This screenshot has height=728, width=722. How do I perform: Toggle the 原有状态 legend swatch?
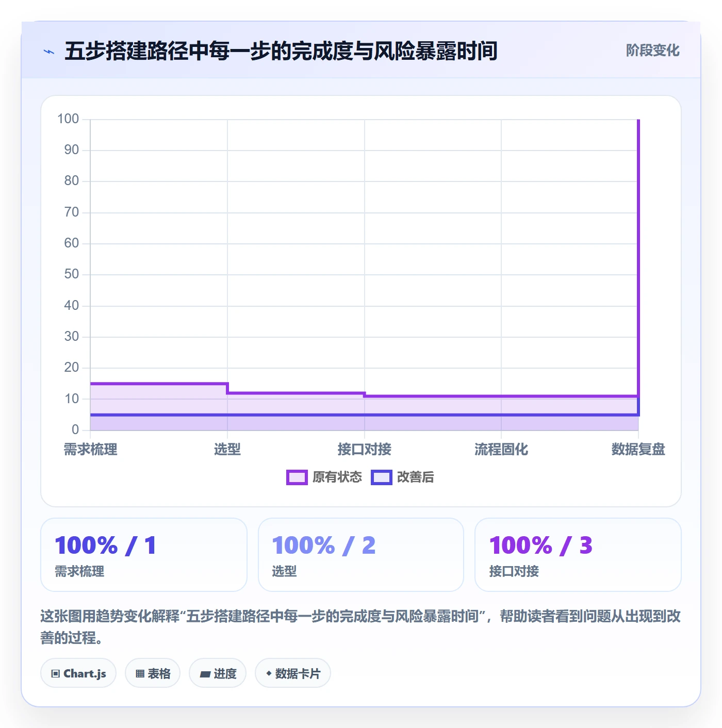click(297, 477)
